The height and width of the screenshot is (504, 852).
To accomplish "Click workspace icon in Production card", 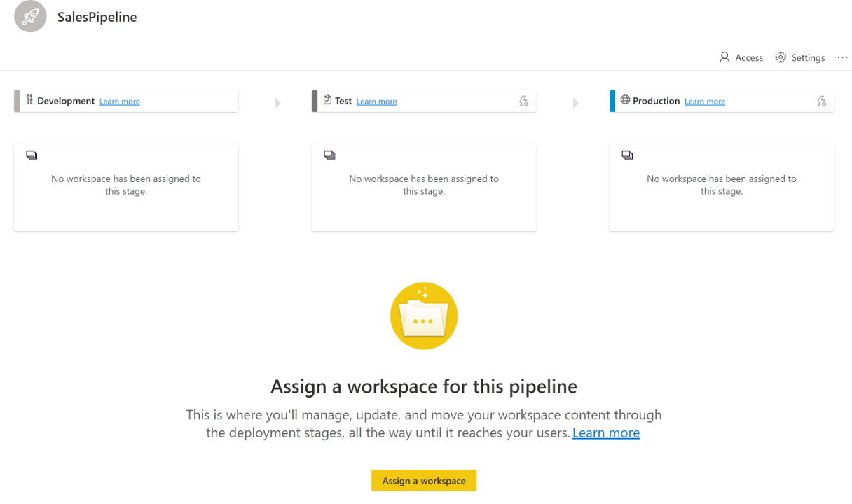I will (627, 155).
